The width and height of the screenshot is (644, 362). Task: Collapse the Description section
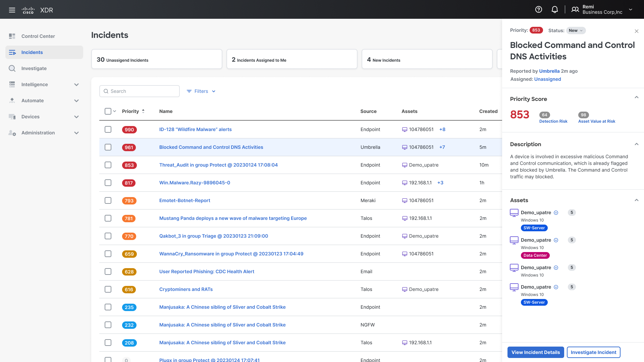637,144
